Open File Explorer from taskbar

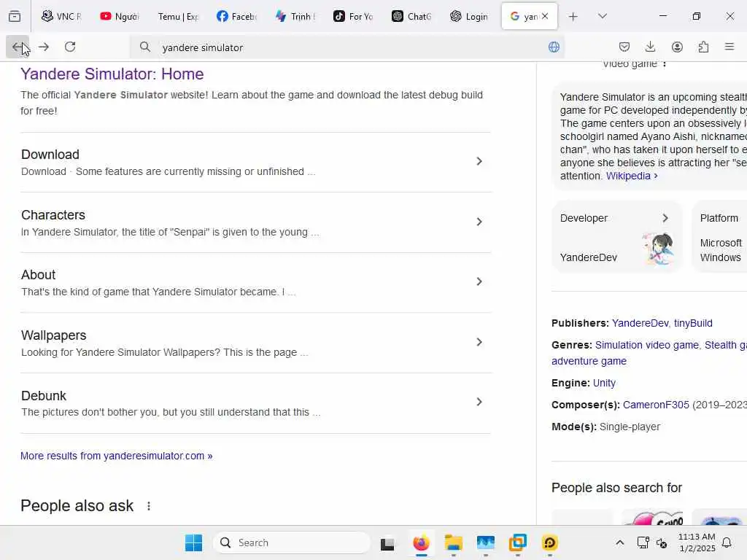coord(454,542)
